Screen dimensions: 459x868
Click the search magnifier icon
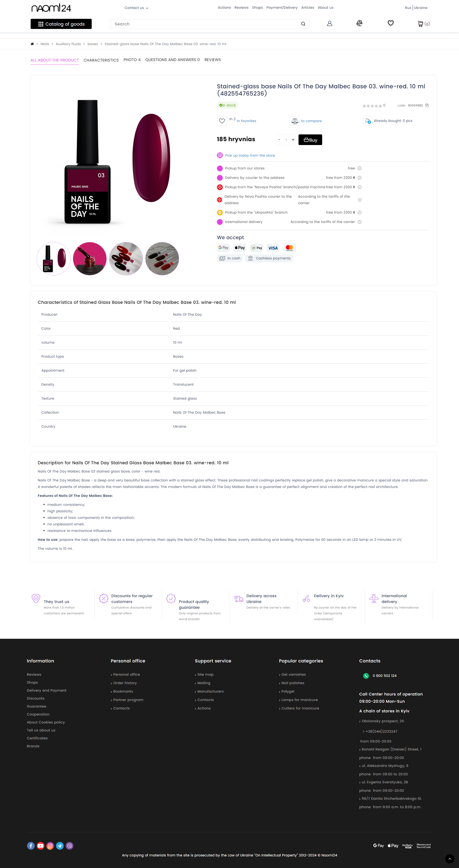click(x=303, y=24)
